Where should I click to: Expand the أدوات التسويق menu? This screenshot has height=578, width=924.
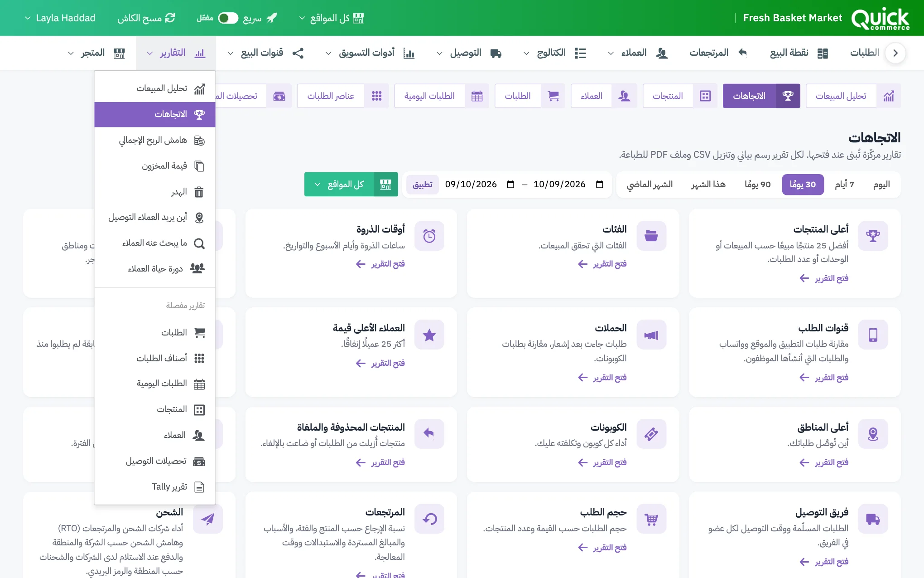point(370,53)
